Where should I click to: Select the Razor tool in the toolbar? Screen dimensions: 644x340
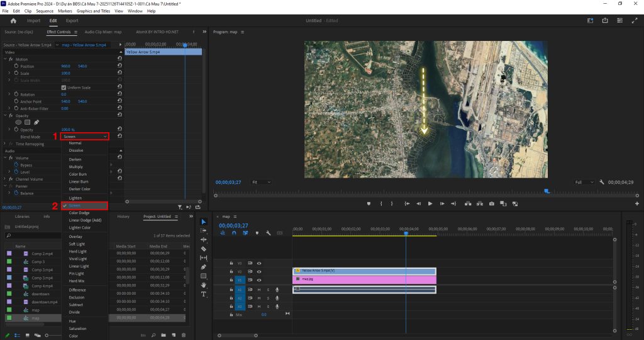(204, 249)
